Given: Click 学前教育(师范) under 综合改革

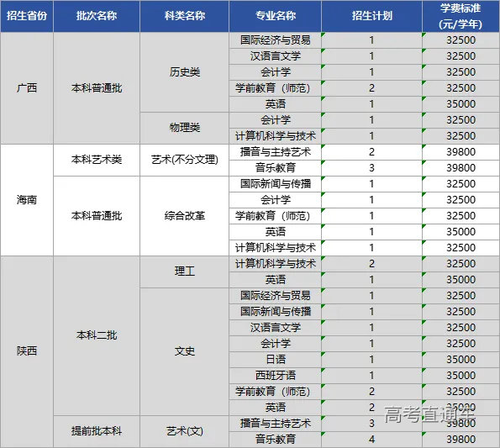Looking at the screenshot, I should (275, 216).
